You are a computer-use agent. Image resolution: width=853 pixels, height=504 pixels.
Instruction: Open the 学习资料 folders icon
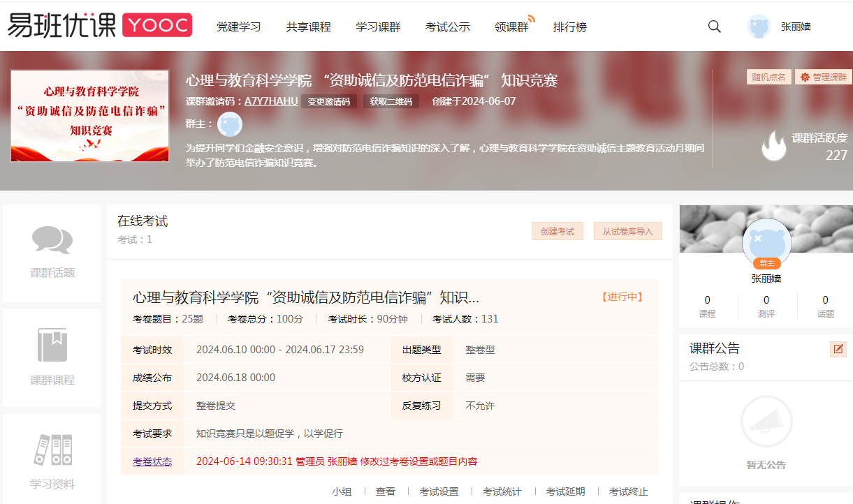coord(52,450)
